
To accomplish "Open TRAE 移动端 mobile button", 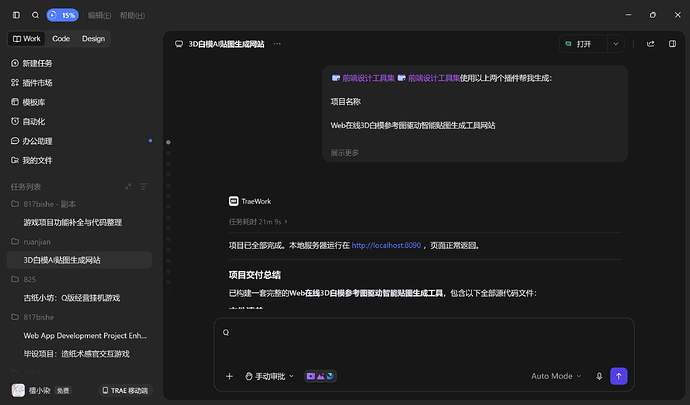I will coord(125,390).
